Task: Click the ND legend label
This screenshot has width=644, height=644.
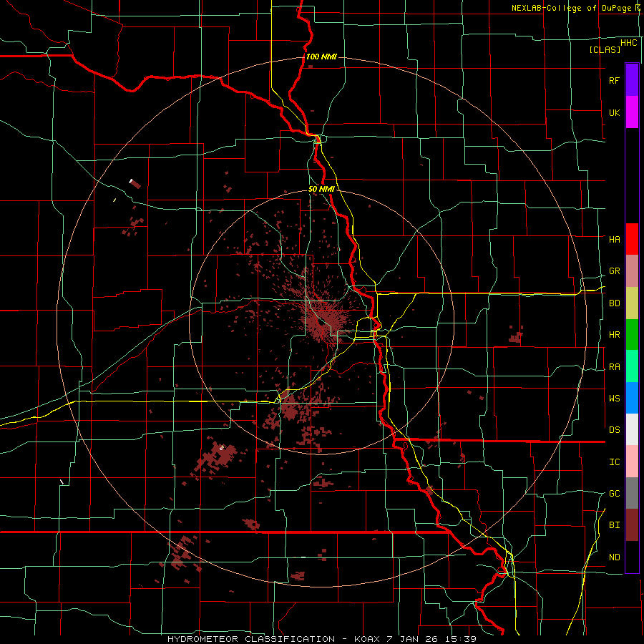Action: [x=614, y=557]
